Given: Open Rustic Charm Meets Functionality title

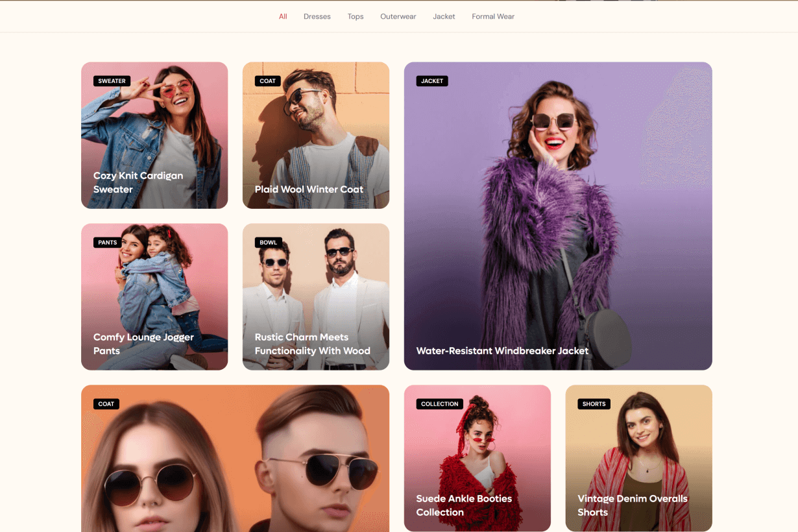Looking at the screenshot, I should [312, 344].
